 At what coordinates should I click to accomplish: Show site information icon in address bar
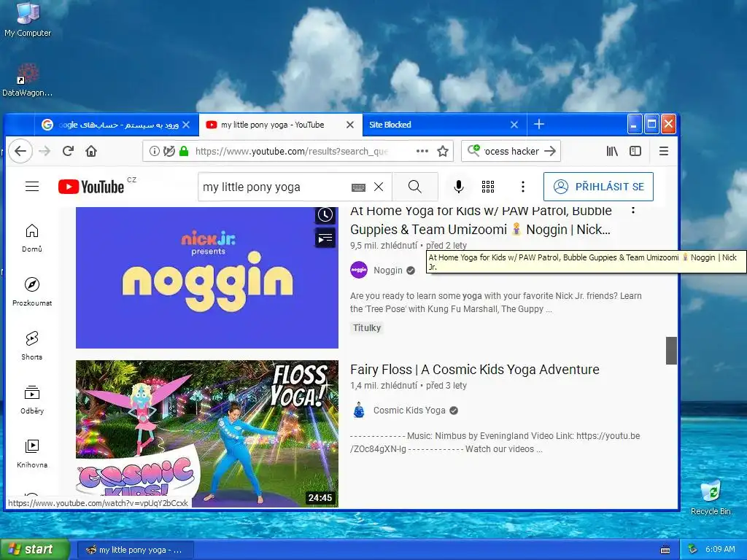click(155, 152)
